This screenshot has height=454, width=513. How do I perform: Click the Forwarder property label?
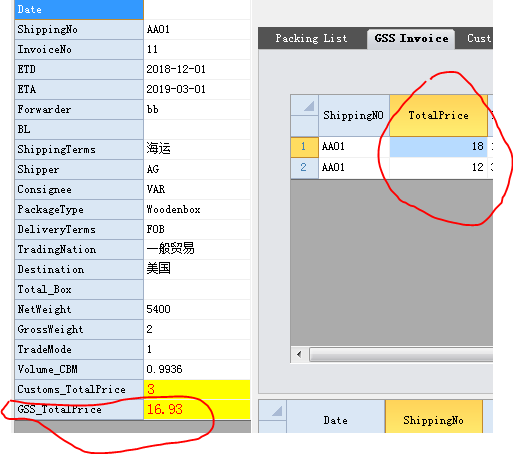click(79, 109)
